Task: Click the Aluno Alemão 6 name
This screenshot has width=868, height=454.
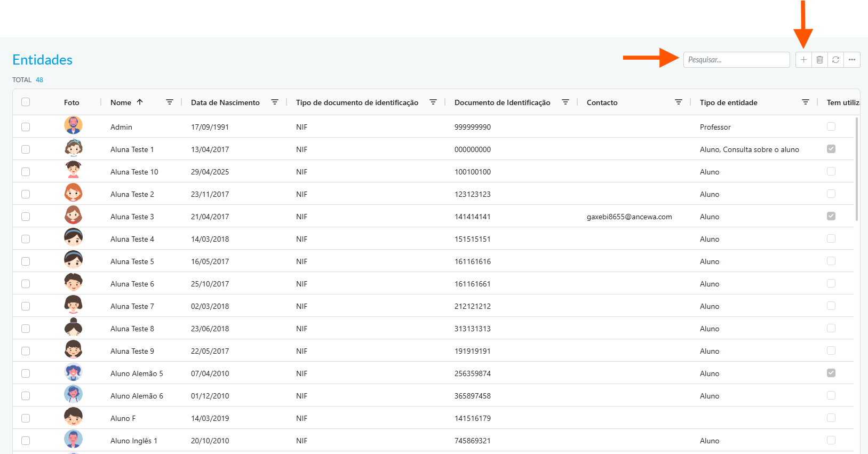Action: pos(137,396)
